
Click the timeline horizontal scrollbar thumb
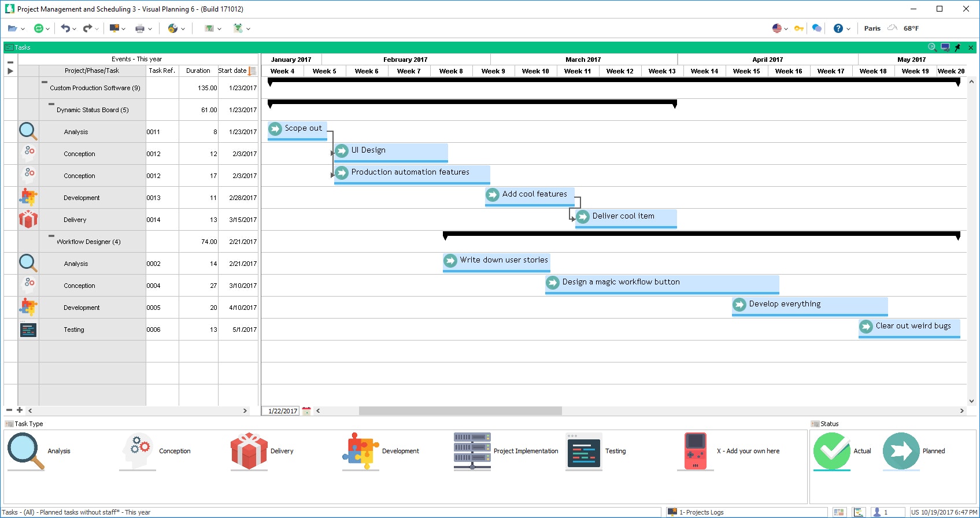coord(460,411)
